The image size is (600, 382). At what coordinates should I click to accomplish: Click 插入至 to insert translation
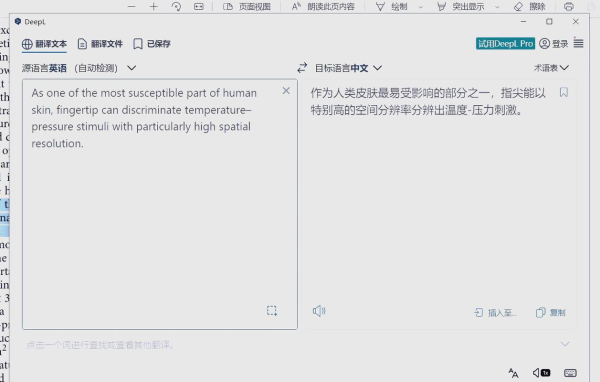tap(496, 313)
